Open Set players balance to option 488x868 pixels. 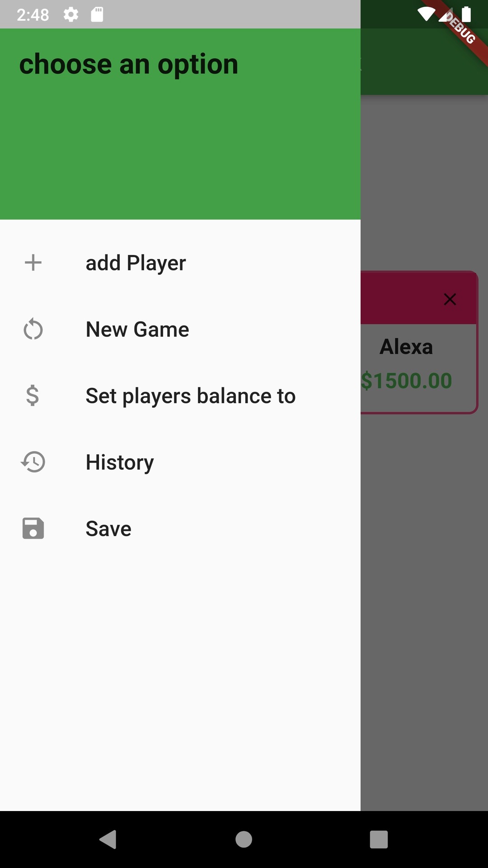(180, 396)
